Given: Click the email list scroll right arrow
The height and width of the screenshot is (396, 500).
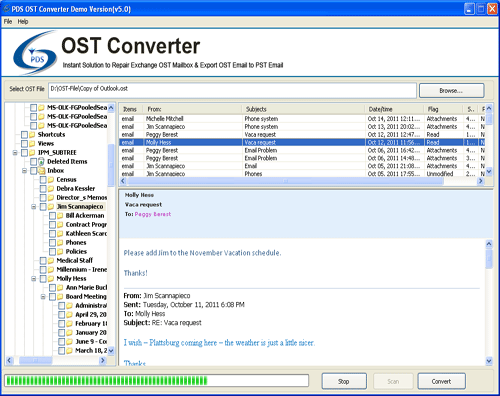Looking at the screenshot, I should click(481, 181).
